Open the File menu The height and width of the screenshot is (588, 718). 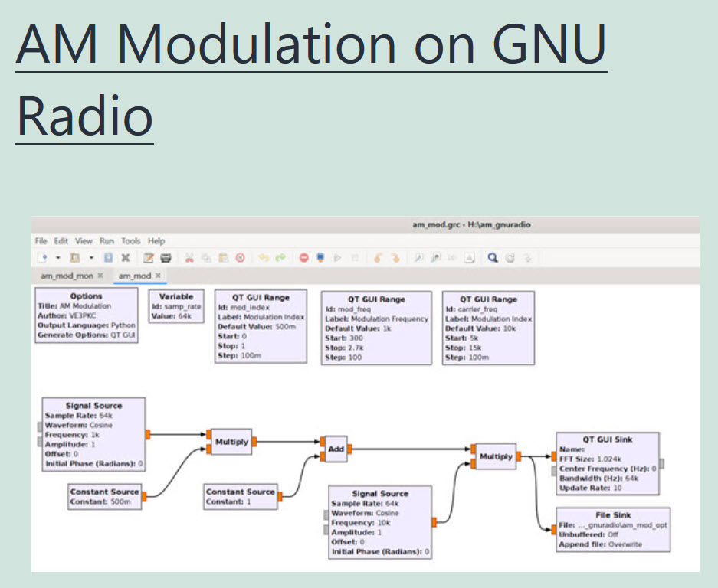(41, 241)
